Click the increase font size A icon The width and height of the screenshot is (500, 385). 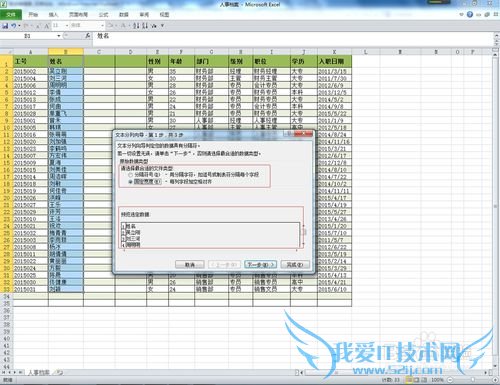click(x=46, y=26)
